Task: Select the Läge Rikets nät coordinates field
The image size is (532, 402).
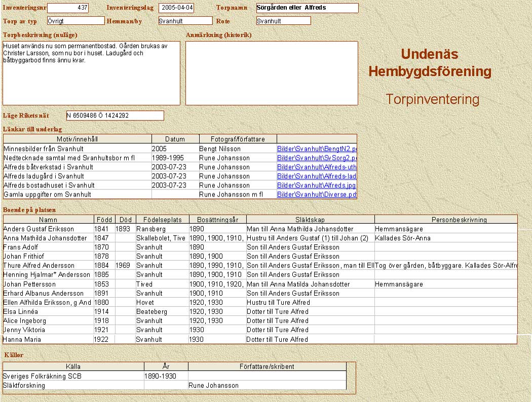Action: [115, 115]
